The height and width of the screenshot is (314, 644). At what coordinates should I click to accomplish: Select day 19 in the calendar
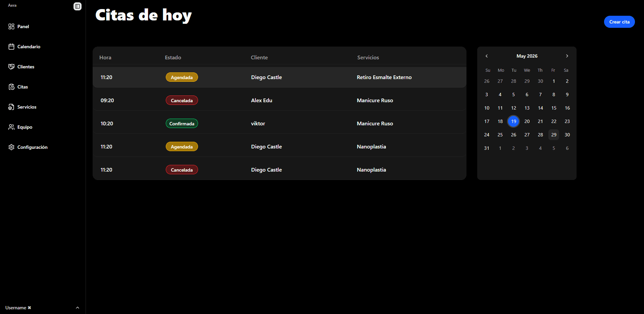click(513, 121)
